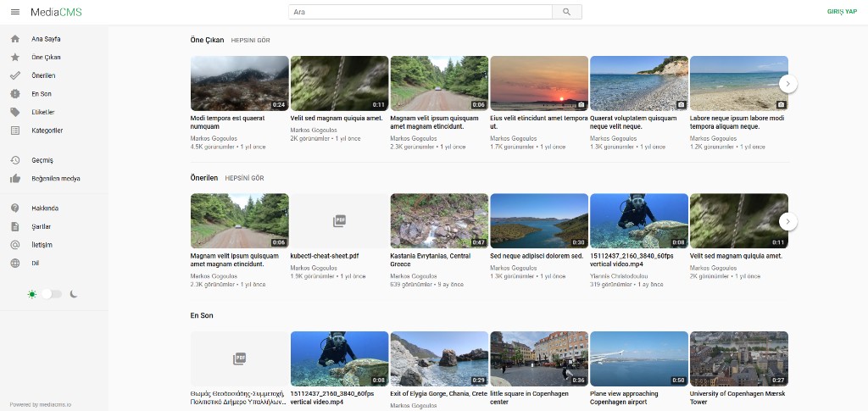Viewport: 868px width, 411px height.
Task: Click the Etiketler tag icon
Action: [x=14, y=112]
